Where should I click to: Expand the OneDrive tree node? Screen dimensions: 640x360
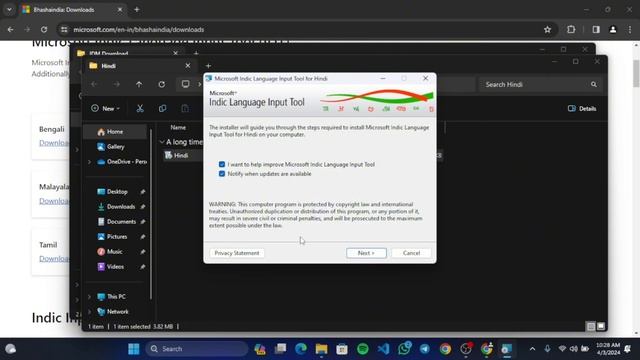89,162
